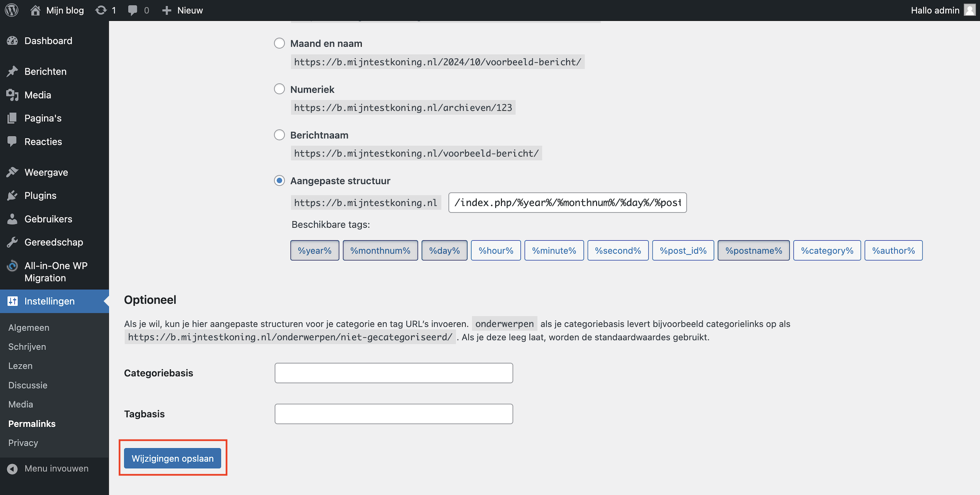This screenshot has height=495, width=980.
Task: Add the %category% tag button
Action: click(827, 251)
